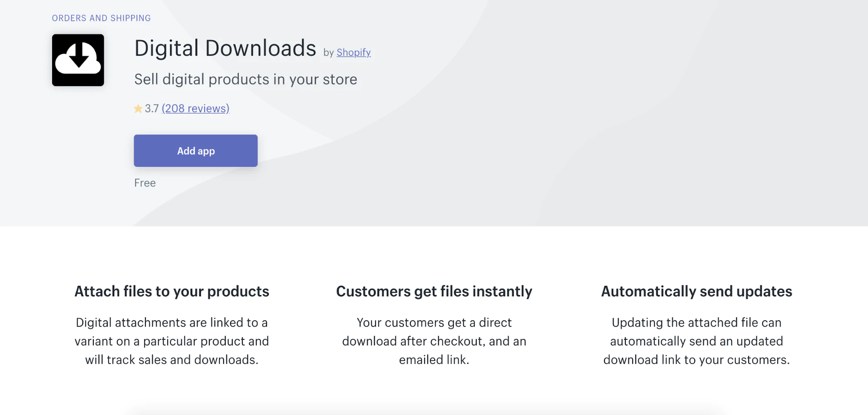Image resolution: width=868 pixels, height=415 pixels.
Task: Open the Orders and Shipping category link
Action: point(101,18)
